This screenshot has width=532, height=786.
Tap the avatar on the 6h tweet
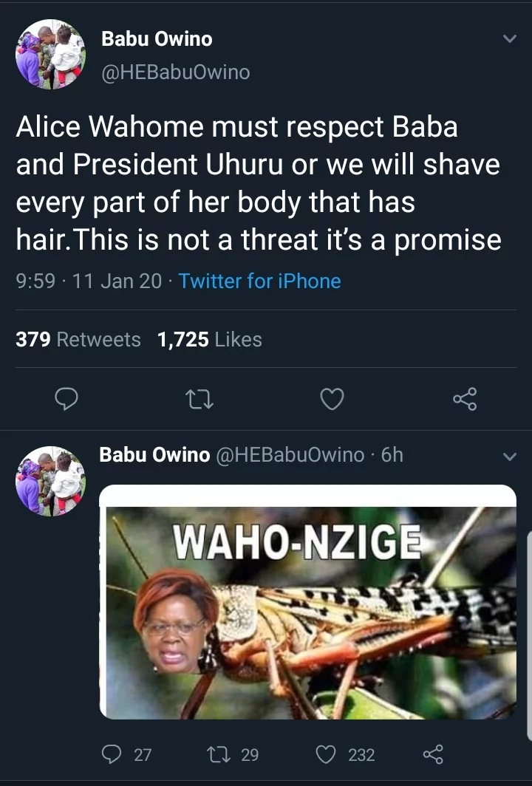coord(50,481)
